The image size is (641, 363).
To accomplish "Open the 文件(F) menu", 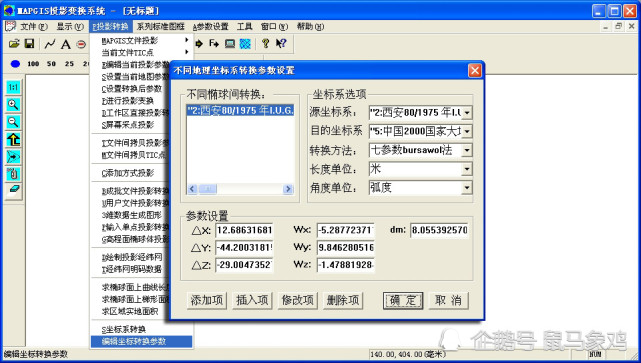I will click(34, 27).
